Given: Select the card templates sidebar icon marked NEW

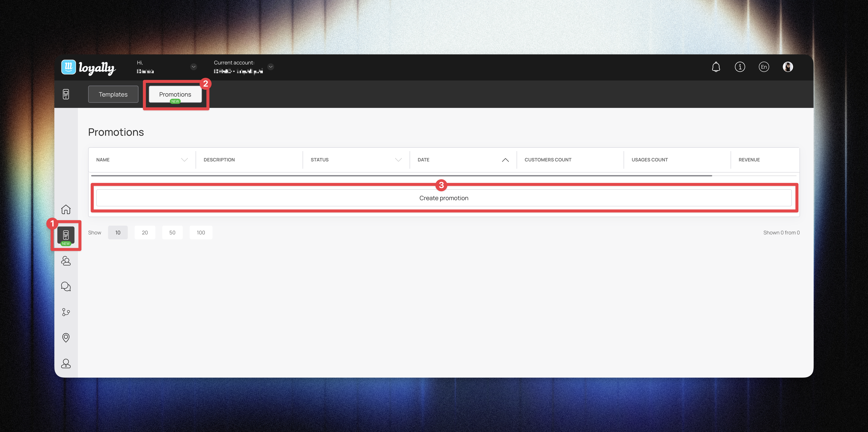Looking at the screenshot, I should click(x=66, y=235).
